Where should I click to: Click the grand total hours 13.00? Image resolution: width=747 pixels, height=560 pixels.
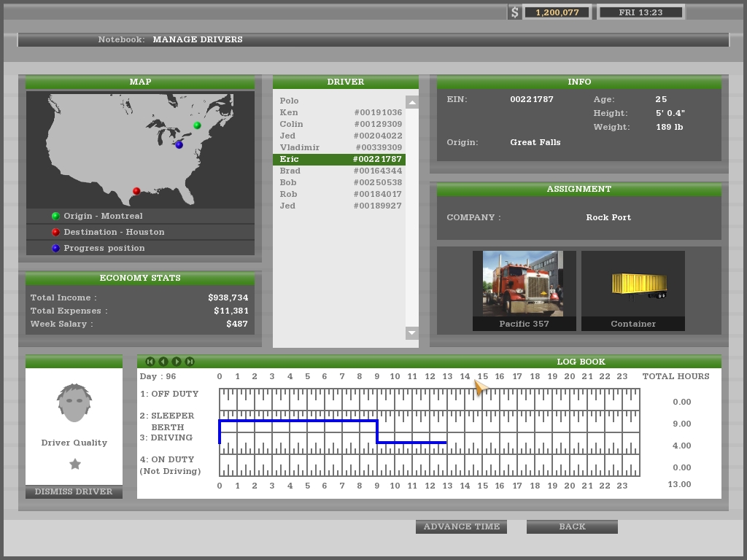tap(679, 484)
